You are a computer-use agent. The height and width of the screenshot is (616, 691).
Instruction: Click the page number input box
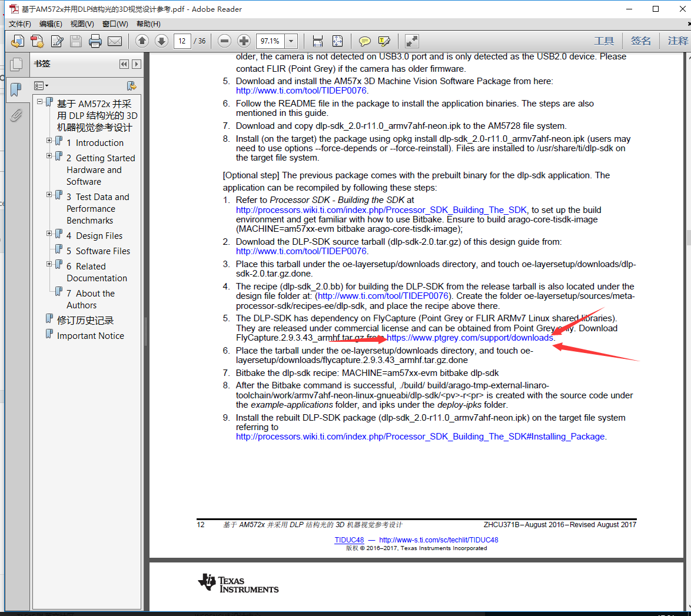click(182, 41)
